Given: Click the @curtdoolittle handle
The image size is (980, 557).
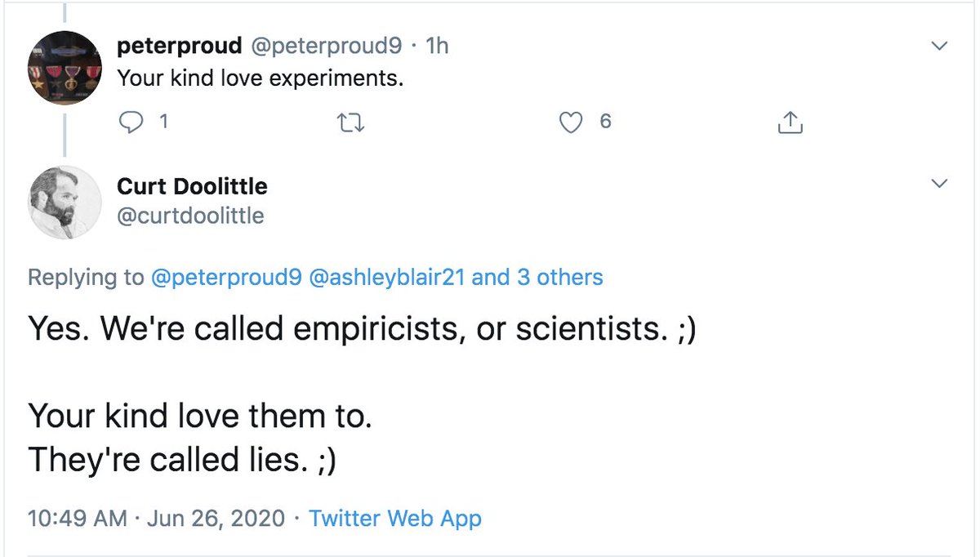Looking at the screenshot, I should (x=190, y=215).
